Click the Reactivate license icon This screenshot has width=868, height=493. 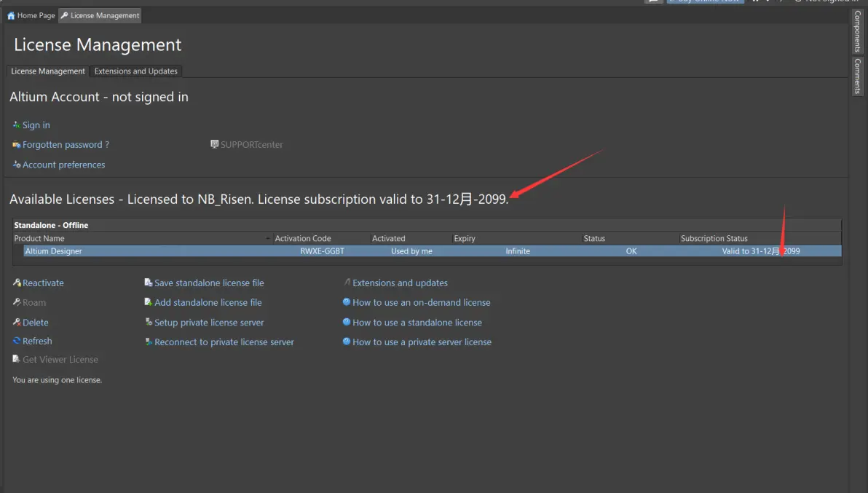point(17,283)
